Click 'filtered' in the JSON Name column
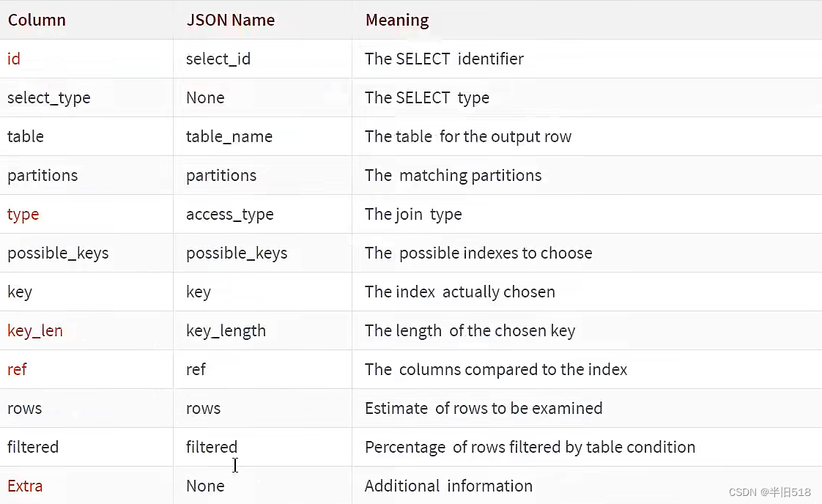 point(212,448)
